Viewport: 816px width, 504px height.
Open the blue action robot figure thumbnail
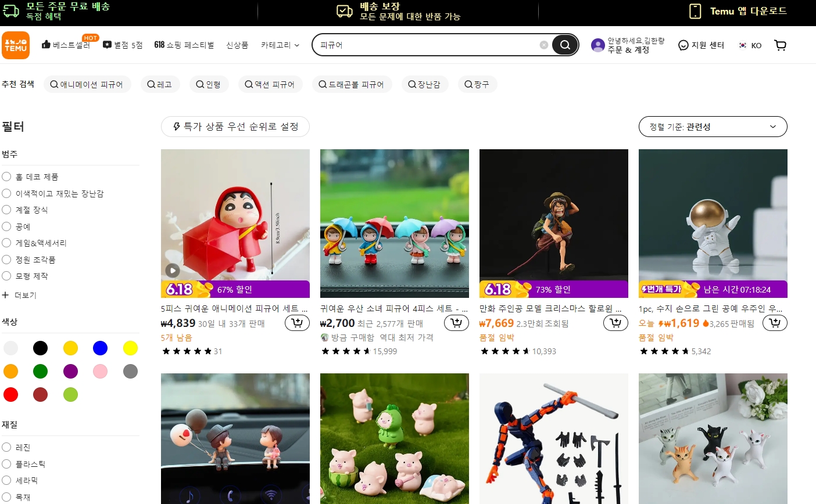point(554,438)
